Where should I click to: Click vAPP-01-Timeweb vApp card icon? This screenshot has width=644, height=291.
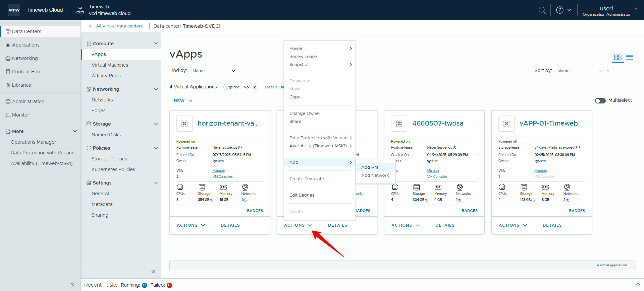tap(506, 124)
